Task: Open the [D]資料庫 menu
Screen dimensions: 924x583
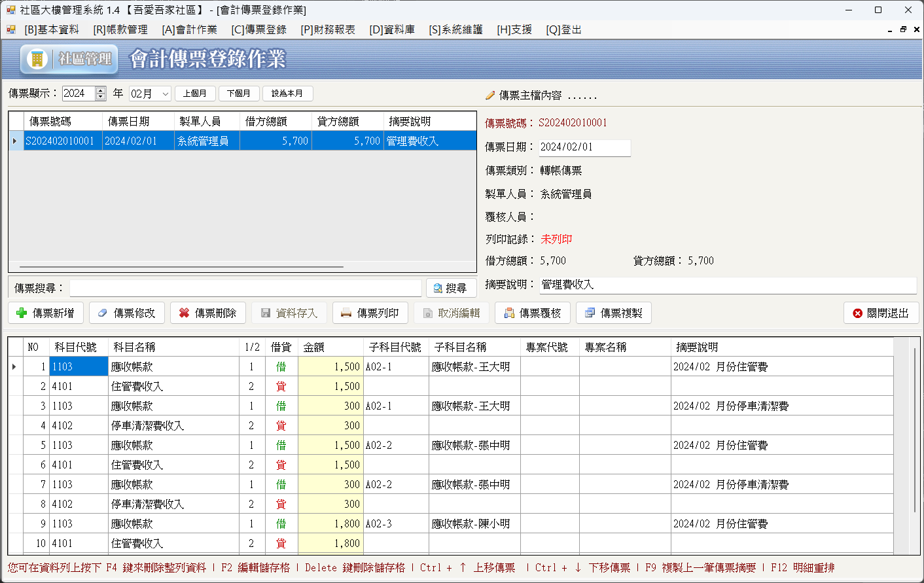Action: 392,29
